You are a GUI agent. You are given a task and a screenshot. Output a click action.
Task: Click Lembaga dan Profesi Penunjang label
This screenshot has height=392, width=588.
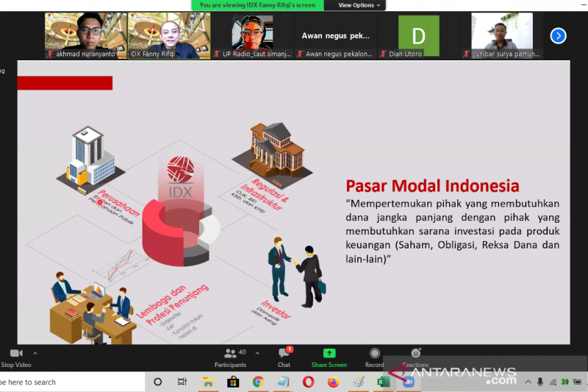[173, 304]
